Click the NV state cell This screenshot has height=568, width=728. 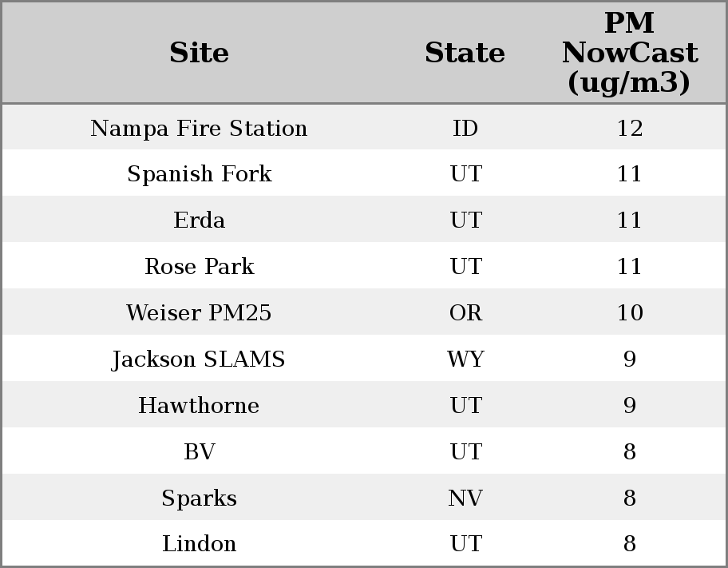(x=465, y=498)
